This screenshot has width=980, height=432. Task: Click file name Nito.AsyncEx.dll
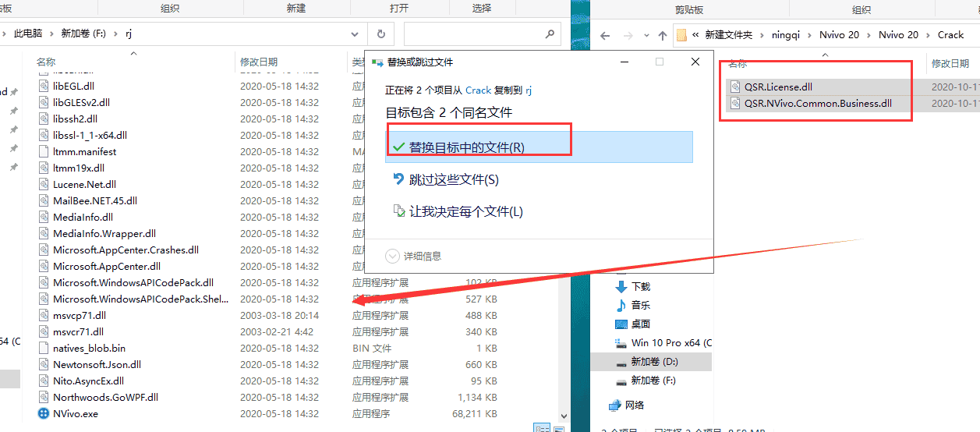(88, 381)
